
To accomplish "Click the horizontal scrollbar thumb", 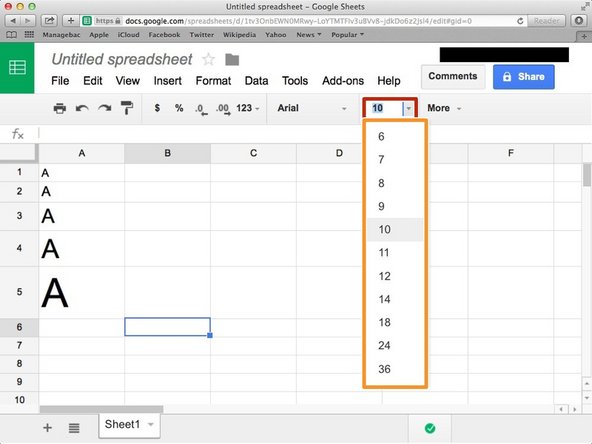I will pos(101,409).
